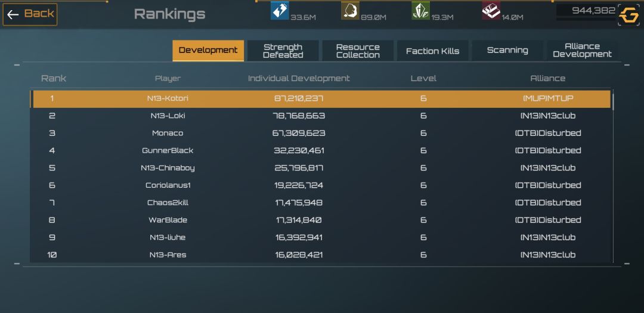Screen dimensions: 644x313
Task: Select the Monaco player row
Action: pos(321,133)
